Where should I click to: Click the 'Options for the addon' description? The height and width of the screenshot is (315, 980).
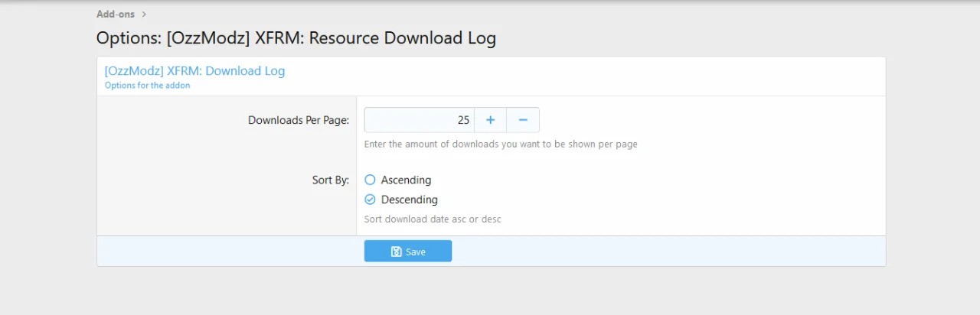coord(147,86)
